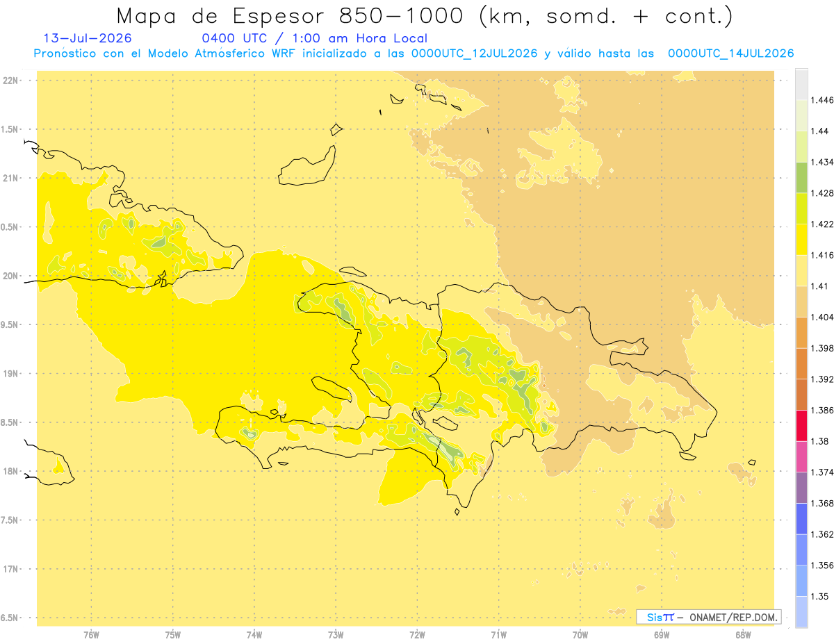
Task: Click the '1.404' color scale value
Action: [823, 317]
